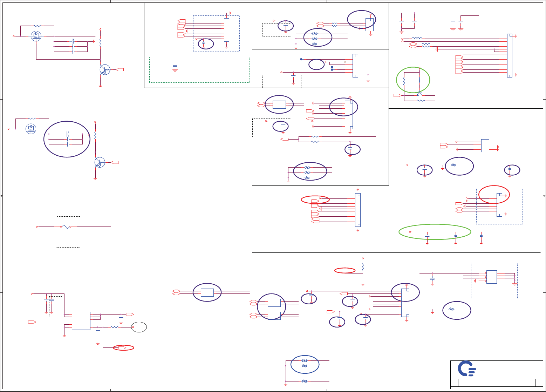Click the empty red ellipse beside the pull-up resistor

345,270
